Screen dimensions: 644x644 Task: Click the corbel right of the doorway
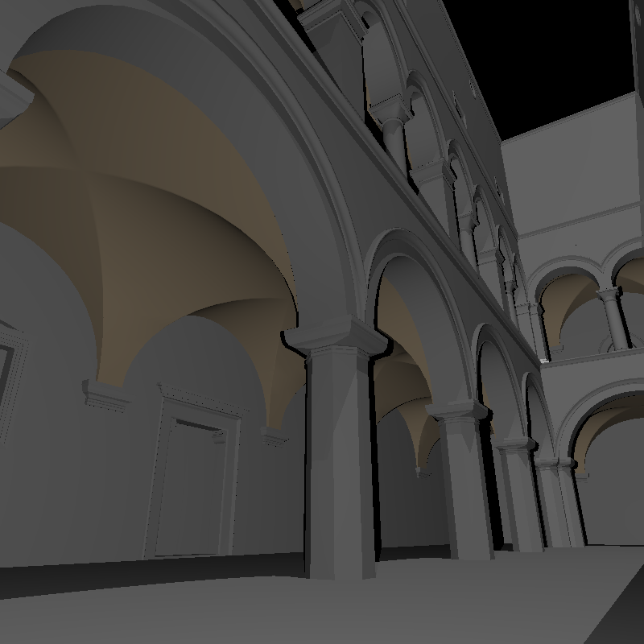(x=275, y=437)
